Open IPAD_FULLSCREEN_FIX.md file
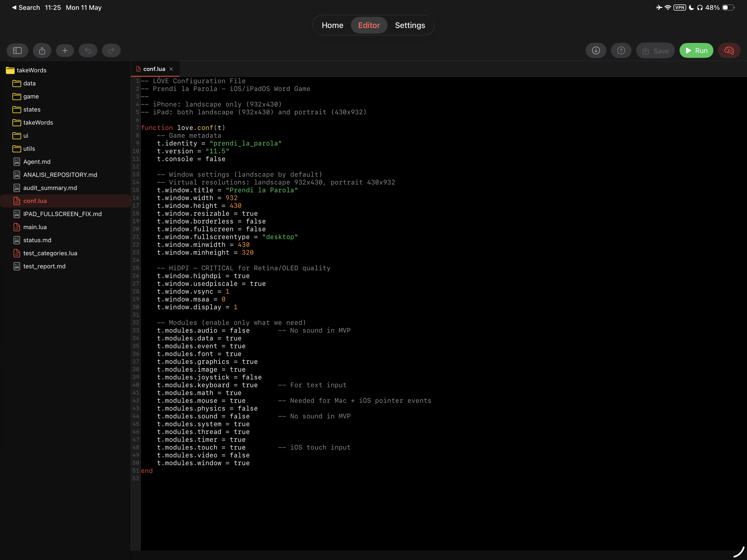Viewport: 747px width, 560px height. (x=63, y=214)
